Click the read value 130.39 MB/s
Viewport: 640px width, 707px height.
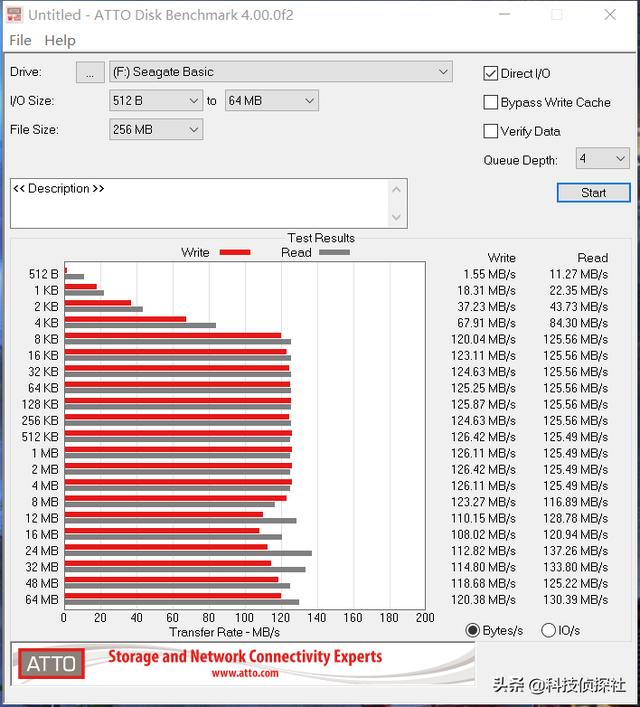[x=576, y=599]
